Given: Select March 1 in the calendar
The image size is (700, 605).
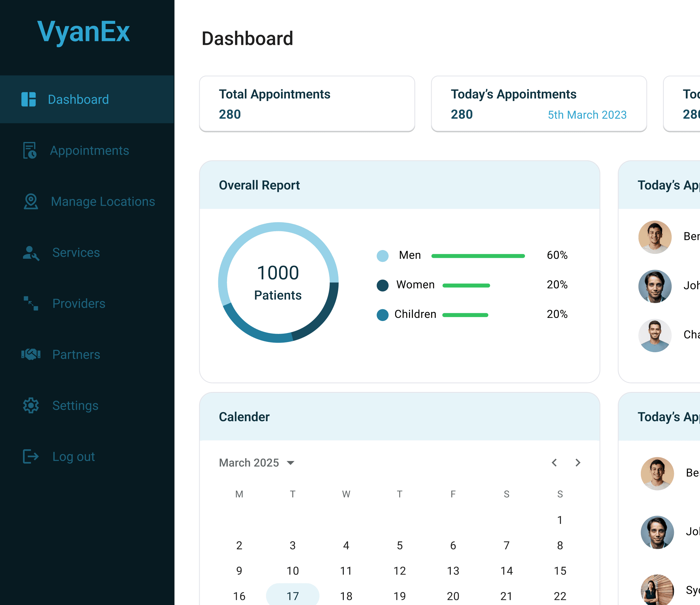Looking at the screenshot, I should pyautogui.click(x=560, y=520).
